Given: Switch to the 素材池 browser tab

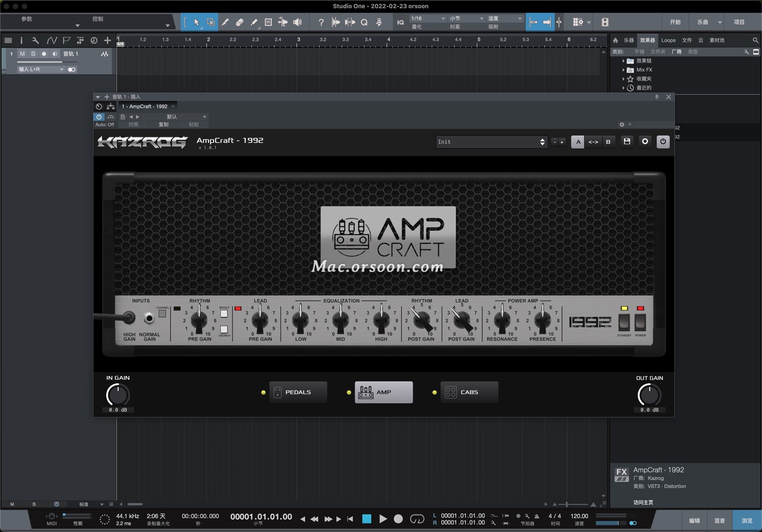Looking at the screenshot, I should 717,40.
